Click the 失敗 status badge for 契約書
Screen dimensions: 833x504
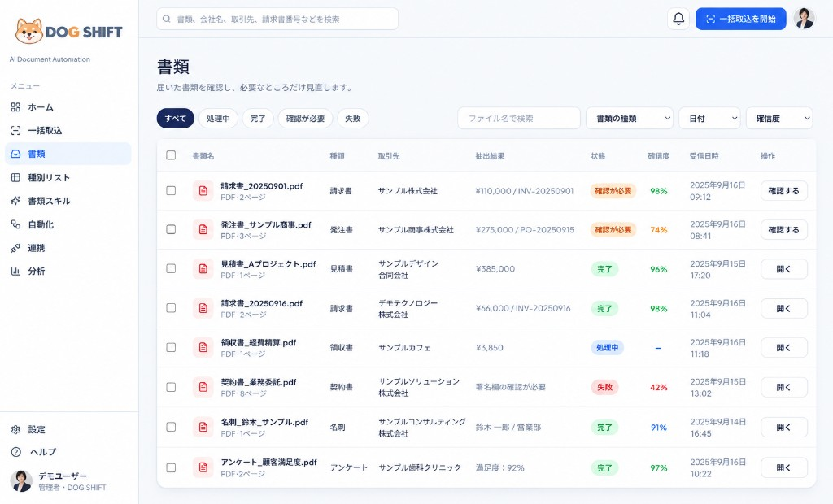pyautogui.click(x=604, y=387)
